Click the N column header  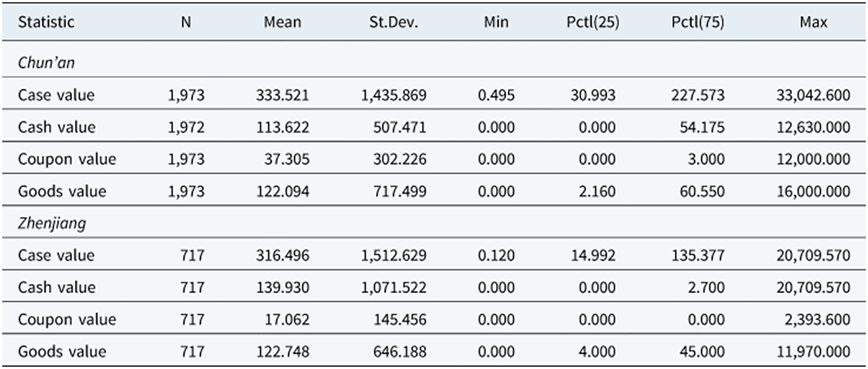click(186, 22)
